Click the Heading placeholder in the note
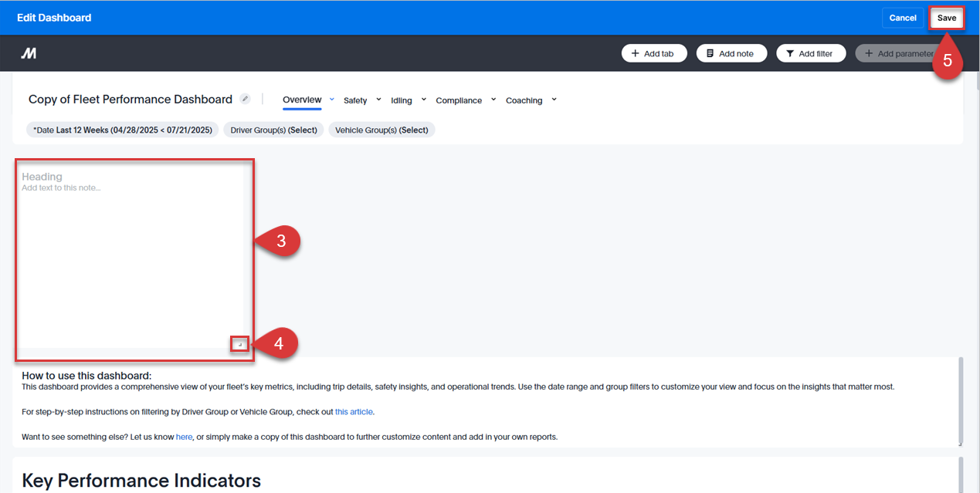980x493 pixels. (41, 176)
